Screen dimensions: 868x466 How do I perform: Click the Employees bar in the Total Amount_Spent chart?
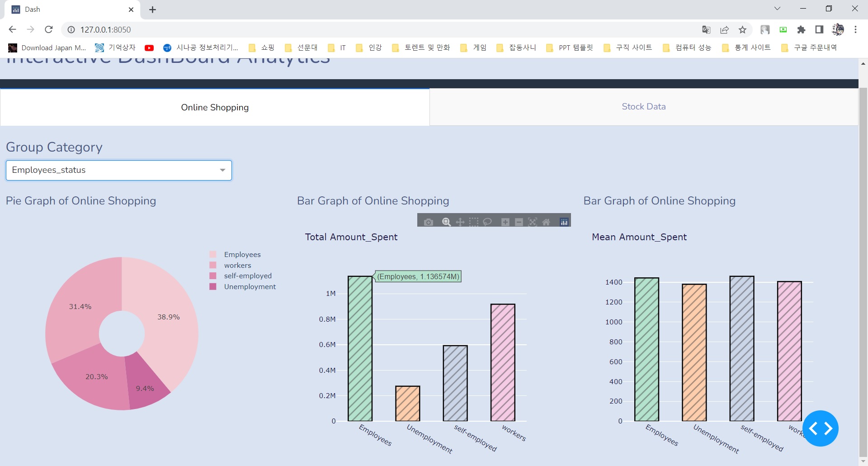coord(360,349)
